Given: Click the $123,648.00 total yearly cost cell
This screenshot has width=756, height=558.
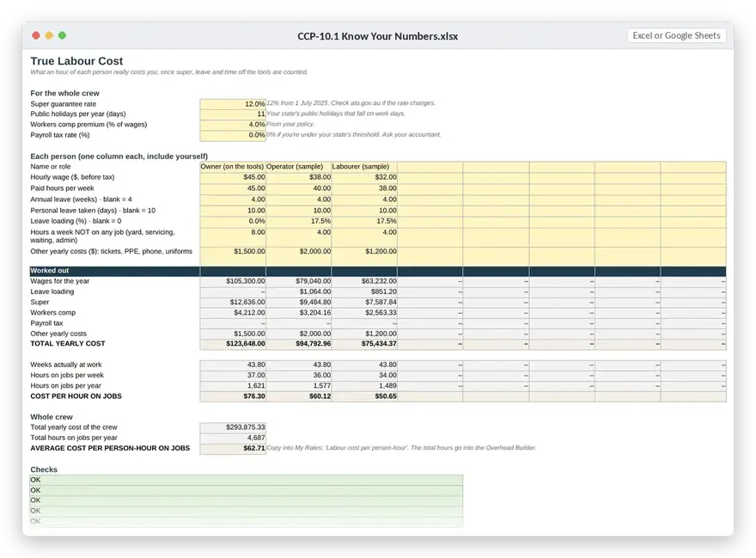Looking at the screenshot, I should 233,344.
